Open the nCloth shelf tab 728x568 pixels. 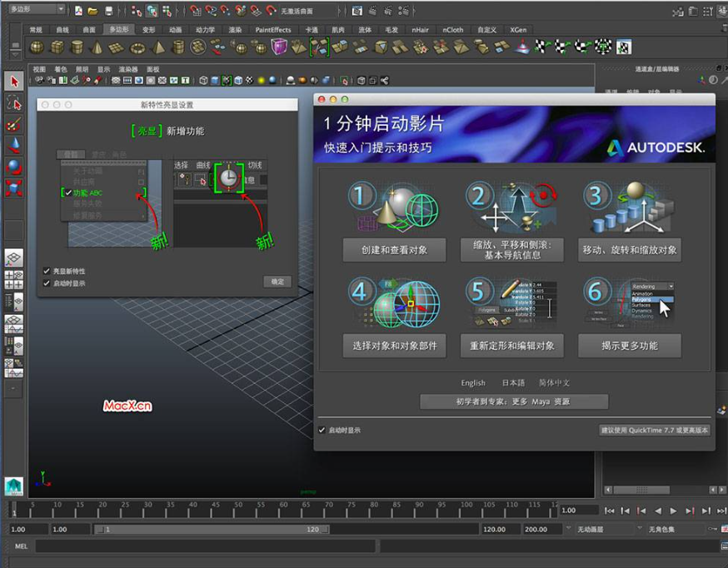coord(452,30)
